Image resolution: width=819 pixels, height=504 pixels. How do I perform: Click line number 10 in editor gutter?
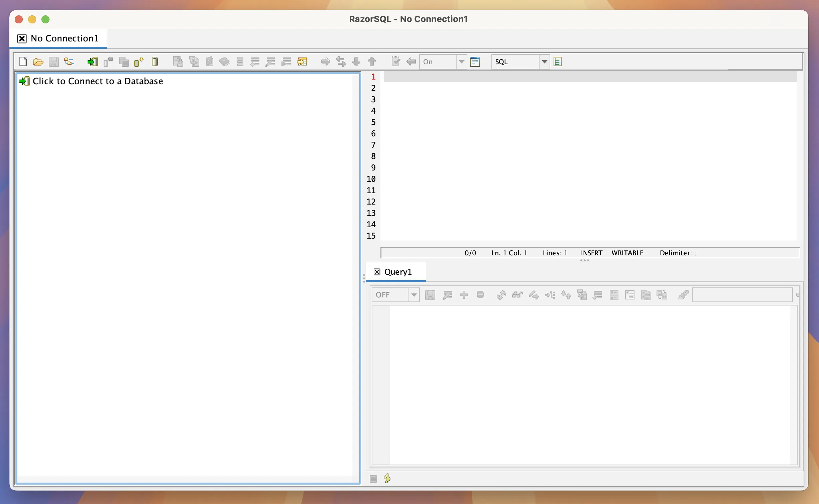[371, 179]
